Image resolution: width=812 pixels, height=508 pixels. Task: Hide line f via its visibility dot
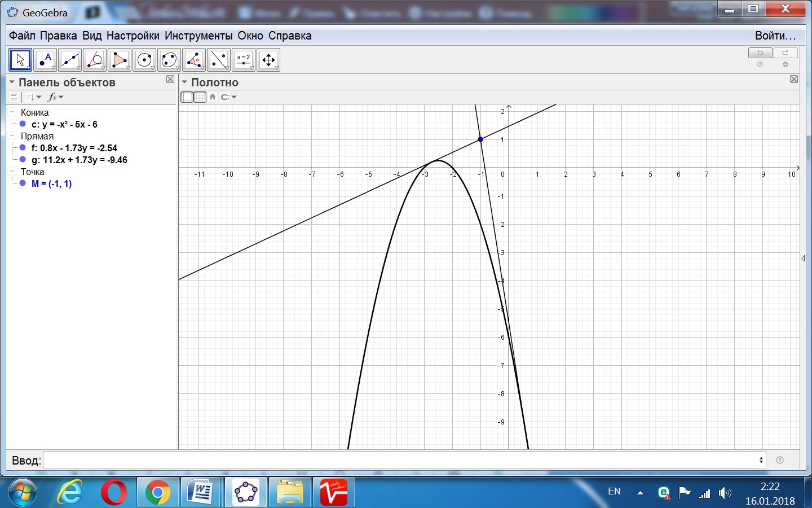pos(23,148)
